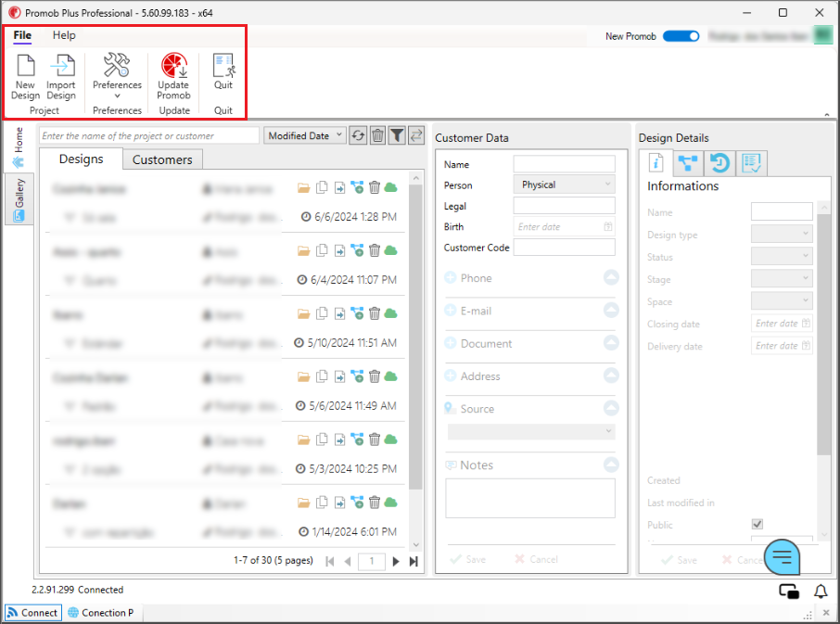Switch to the Customers tab

coord(162,160)
